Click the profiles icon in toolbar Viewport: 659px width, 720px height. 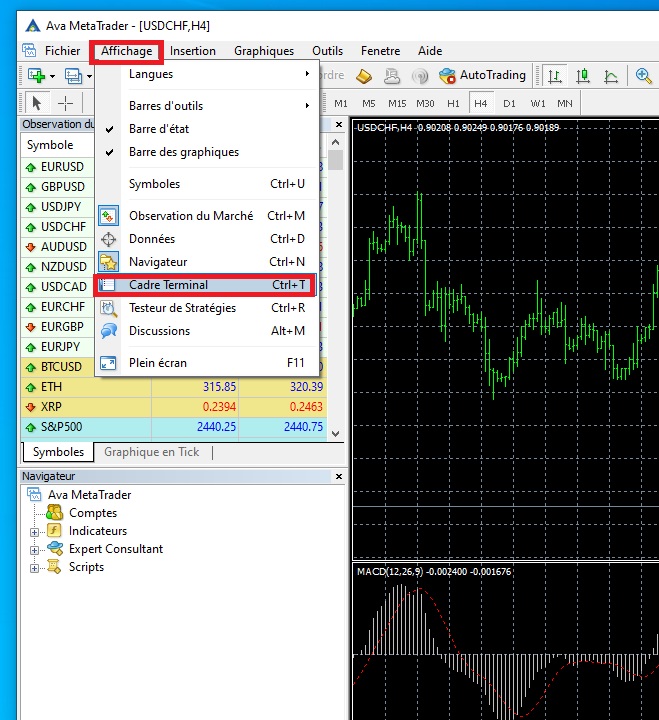click(73, 76)
